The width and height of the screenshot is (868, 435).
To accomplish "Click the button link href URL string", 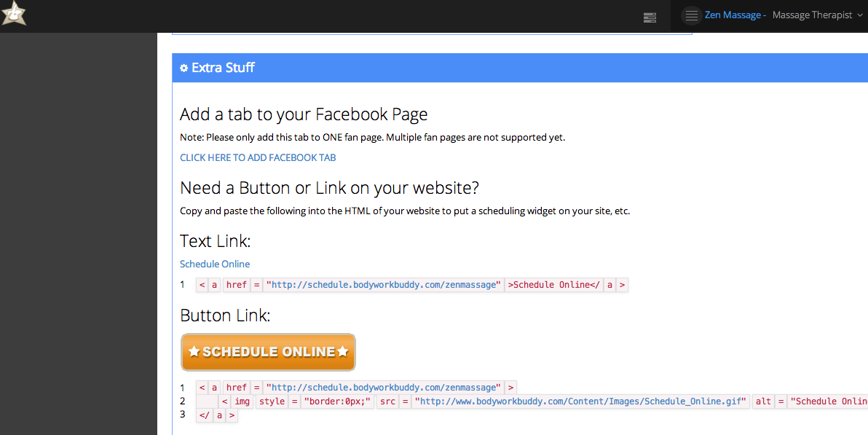I will coord(384,388).
